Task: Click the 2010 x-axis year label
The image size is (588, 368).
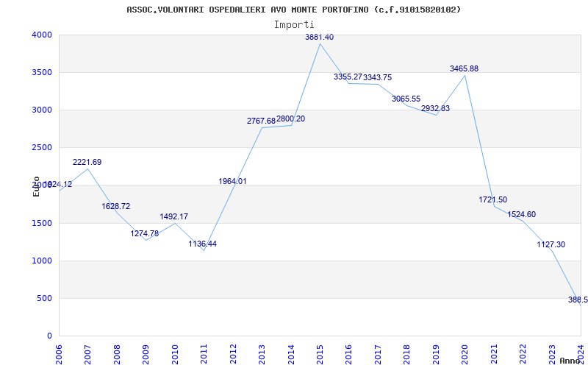Action: 175,354
